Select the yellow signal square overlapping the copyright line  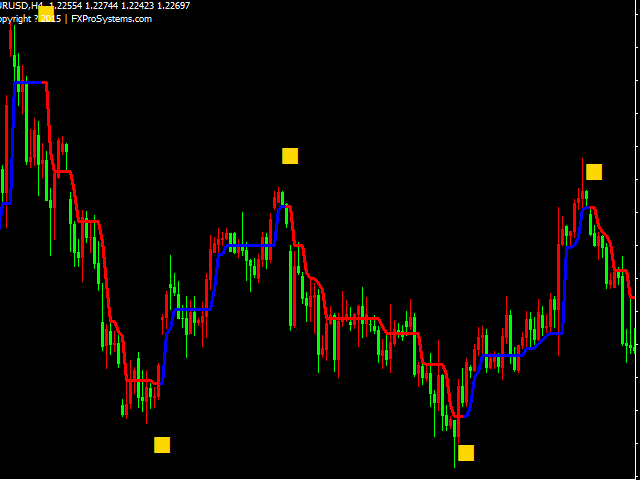[x=46, y=14]
